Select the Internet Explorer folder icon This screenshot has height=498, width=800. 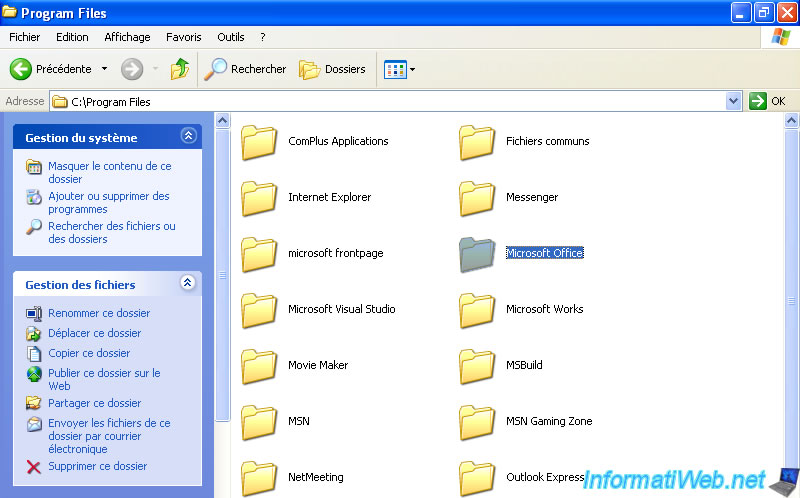[x=259, y=198]
